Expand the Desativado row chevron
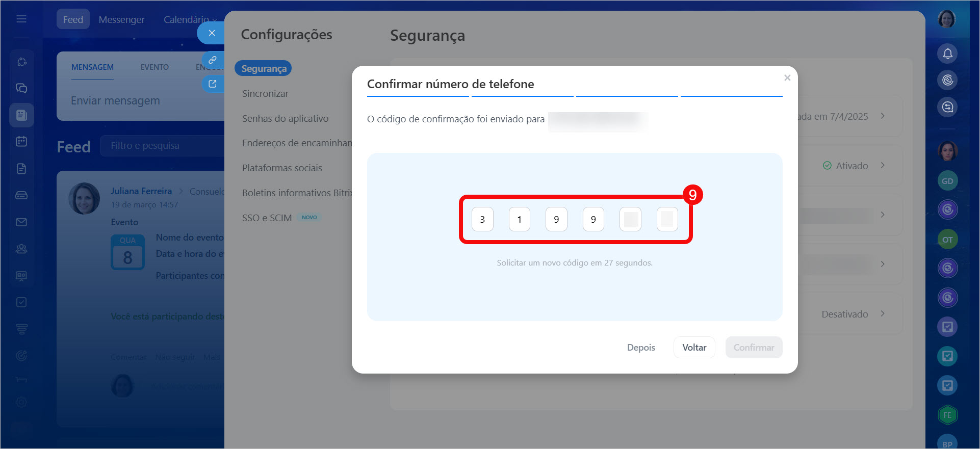The width and height of the screenshot is (980, 449). [x=883, y=314]
